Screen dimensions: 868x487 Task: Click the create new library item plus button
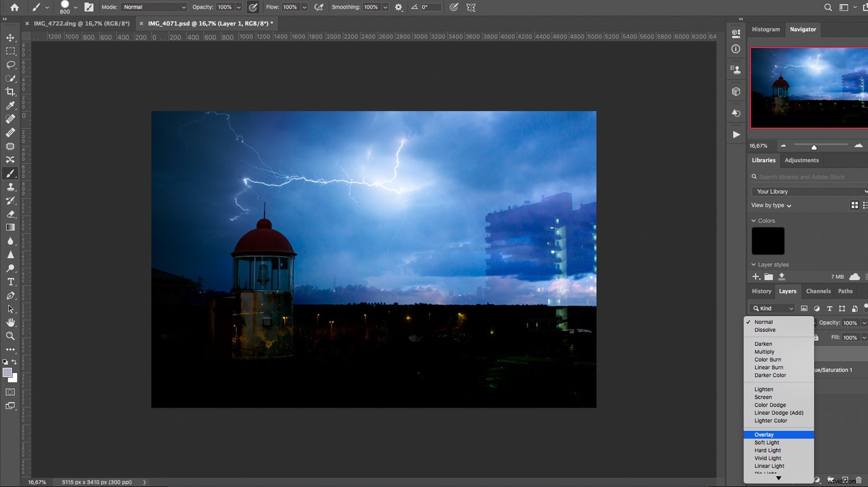pos(756,276)
